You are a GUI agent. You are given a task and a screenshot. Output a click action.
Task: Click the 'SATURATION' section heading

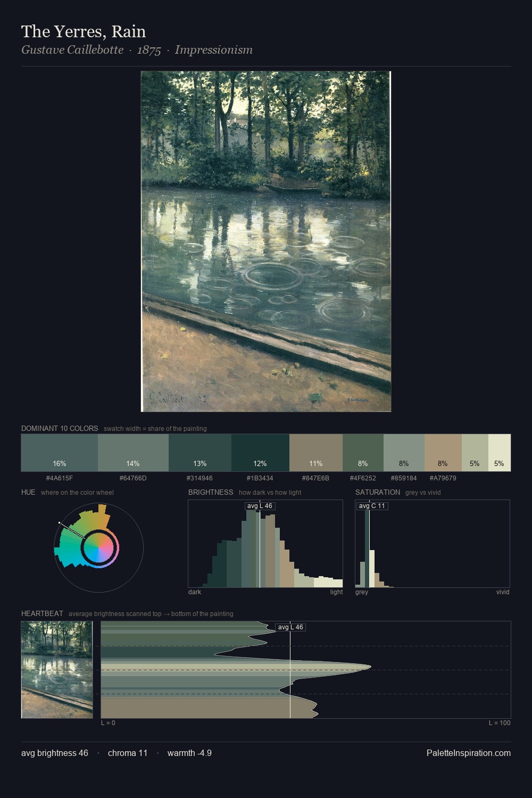coord(378,492)
